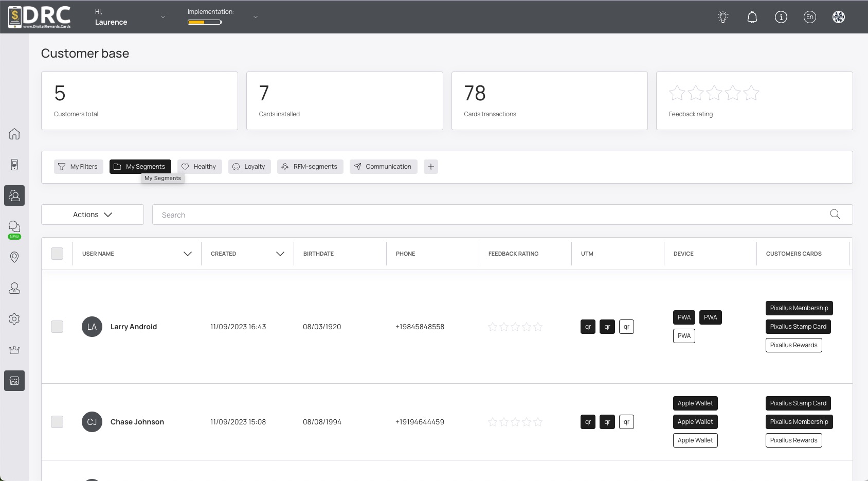Click Larry Android's feedback rating stars
Screen dimensions: 868x481
pos(515,327)
